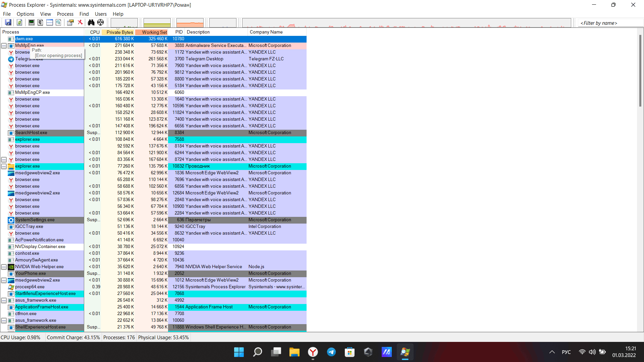
Task: Open the File menu
Action: coord(7,14)
